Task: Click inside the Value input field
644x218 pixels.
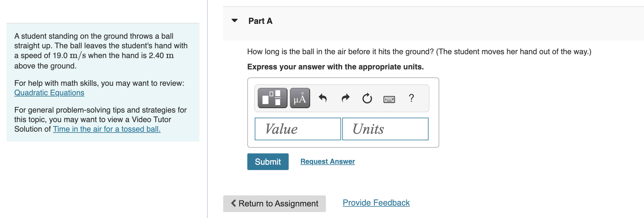Action: pyautogui.click(x=298, y=129)
